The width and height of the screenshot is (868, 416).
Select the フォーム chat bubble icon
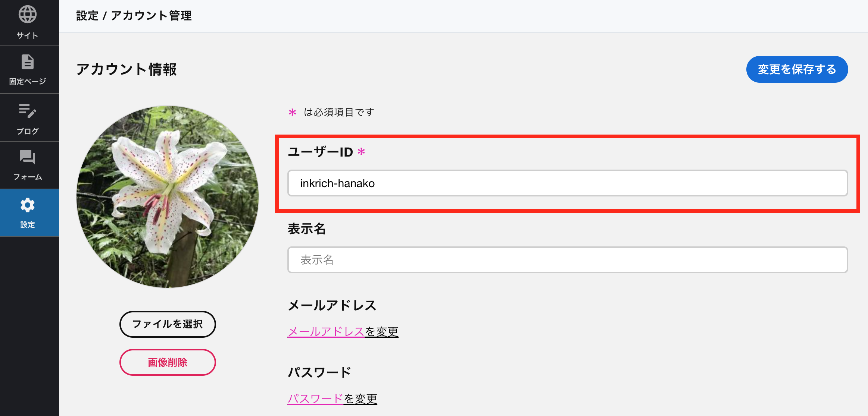click(x=28, y=157)
